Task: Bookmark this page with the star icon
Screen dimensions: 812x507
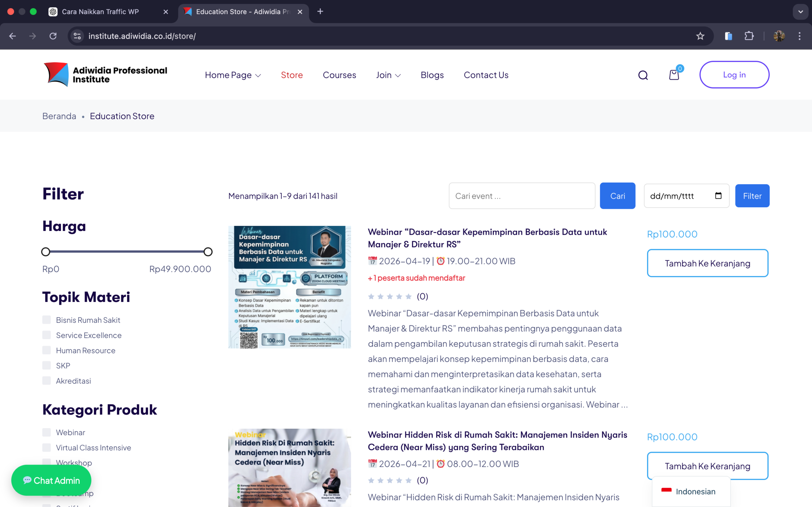Action: coord(700,36)
